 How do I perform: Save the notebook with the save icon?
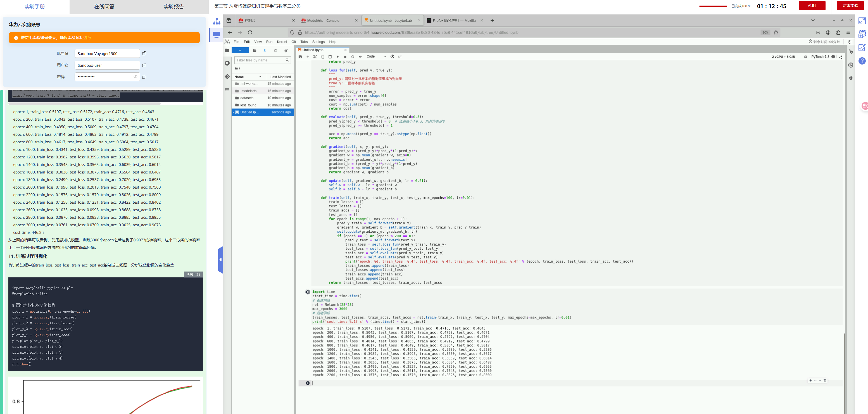(300, 57)
